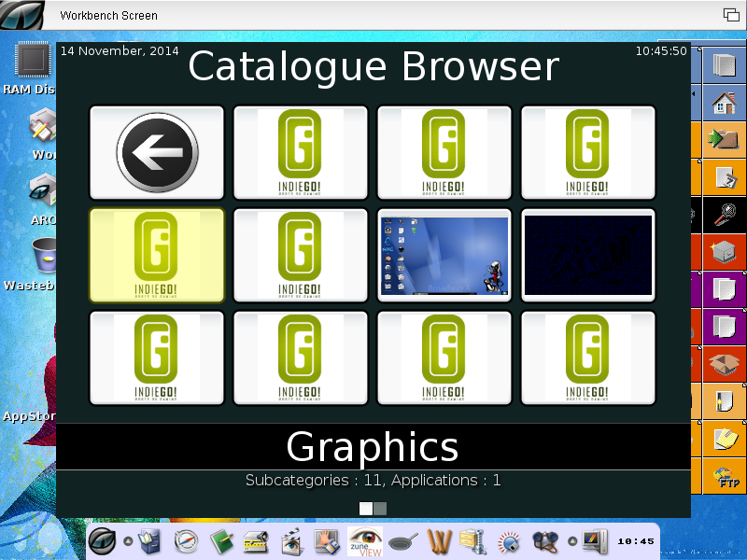Click the Graphics category title
Image resolution: width=747 pixels, height=560 pixels.
[373, 447]
